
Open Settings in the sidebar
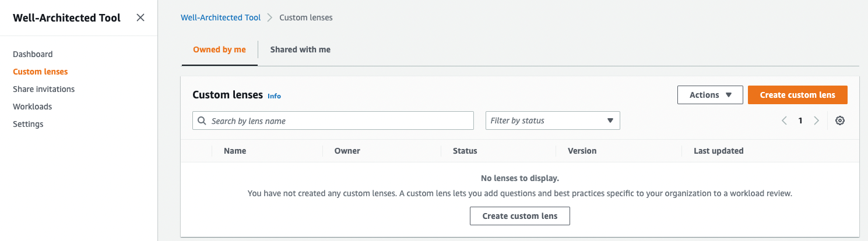pos(28,124)
